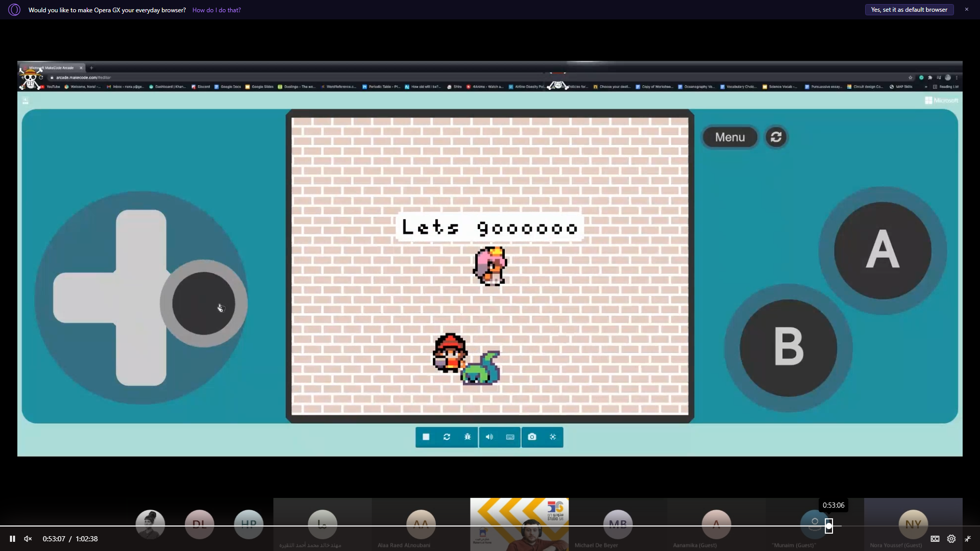
Task: Open the Reading List panel
Action: (x=946, y=87)
